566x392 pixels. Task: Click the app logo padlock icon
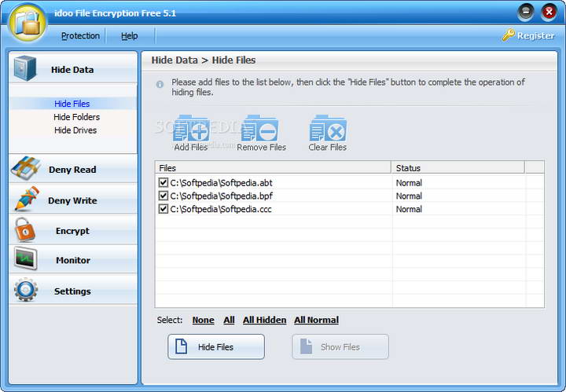(28, 22)
